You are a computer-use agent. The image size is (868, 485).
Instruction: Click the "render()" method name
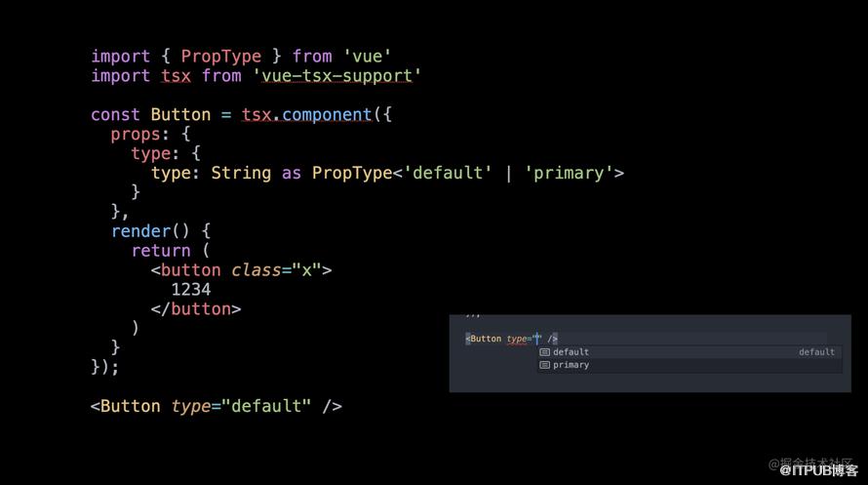click(x=150, y=231)
